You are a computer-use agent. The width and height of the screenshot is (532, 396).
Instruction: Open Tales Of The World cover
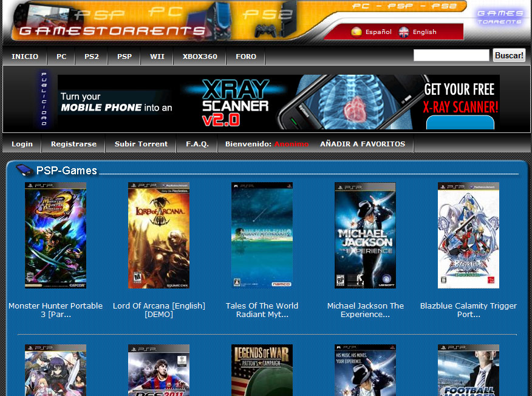(262, 236)
